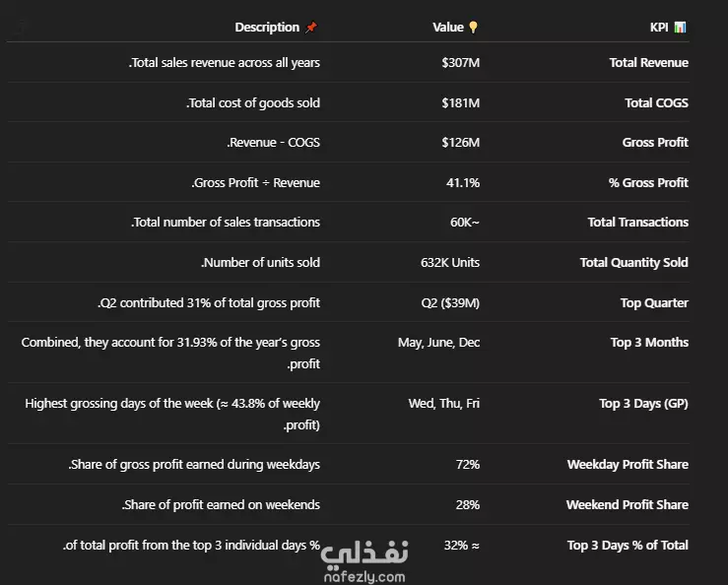Select the 41.1% gross profit value
This screenshot has height=585, width=728.
[x=463, y=183]
